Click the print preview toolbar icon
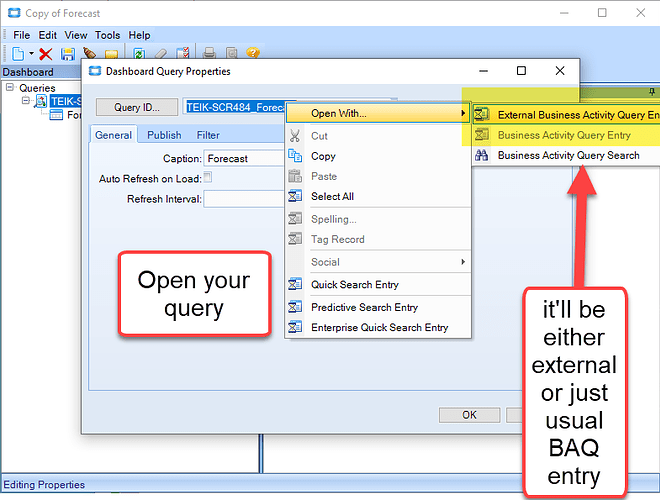The image size is (660, 500). click(232, 53)
